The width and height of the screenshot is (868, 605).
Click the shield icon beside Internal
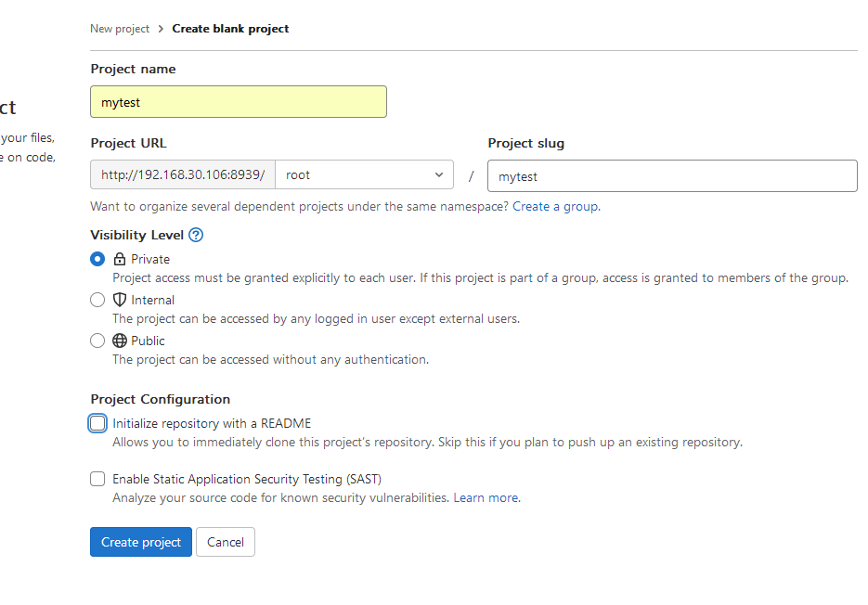tap(120, 300)
